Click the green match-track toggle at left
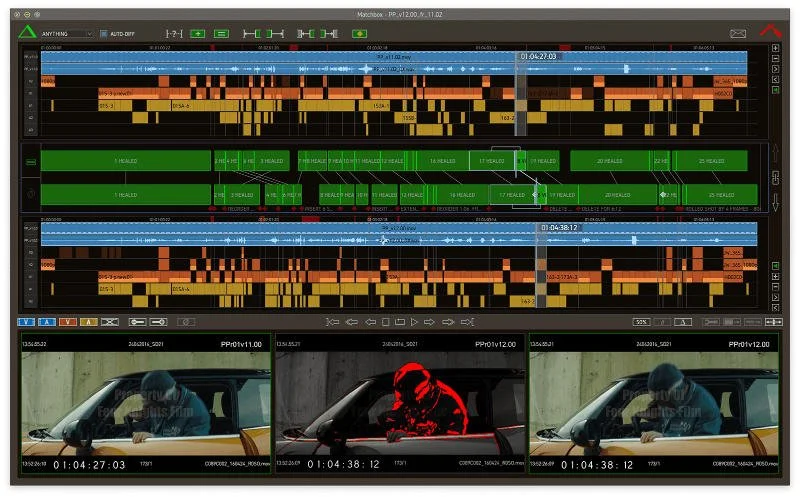Viewport: 800px width, 497px height. click(31, 162)
